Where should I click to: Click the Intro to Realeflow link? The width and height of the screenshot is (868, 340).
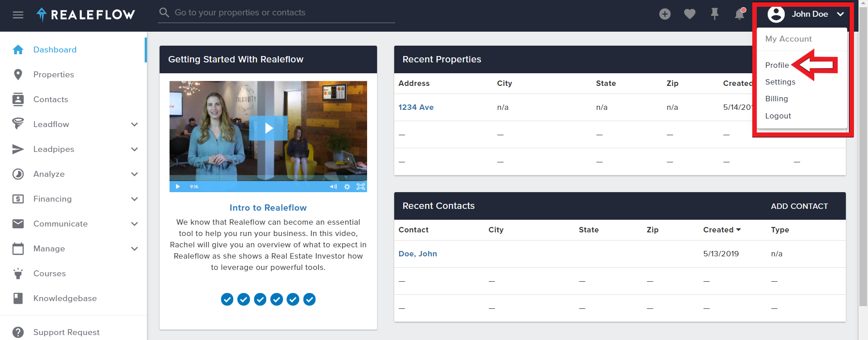268,208
